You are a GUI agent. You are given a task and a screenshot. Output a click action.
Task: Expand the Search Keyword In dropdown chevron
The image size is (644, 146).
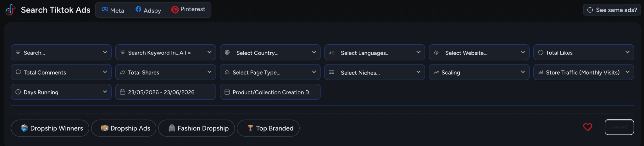pyautogui.click(x=209, y=52)
